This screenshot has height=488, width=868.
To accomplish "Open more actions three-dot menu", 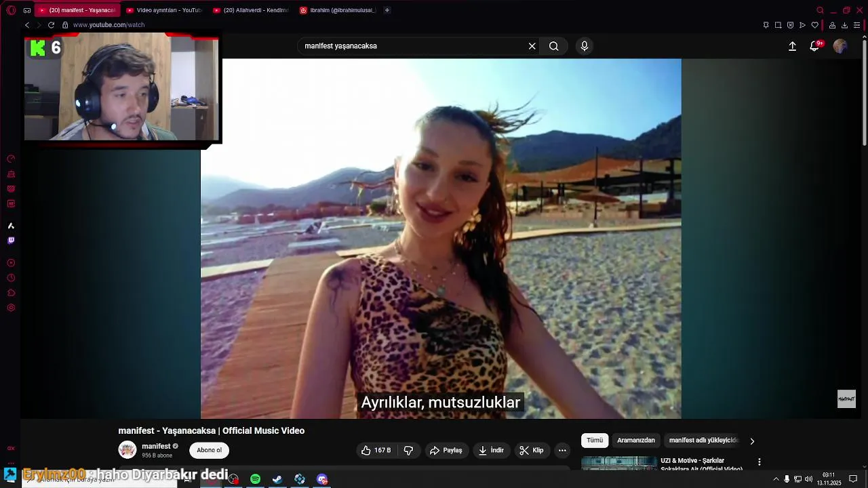I will coord(562,450).
